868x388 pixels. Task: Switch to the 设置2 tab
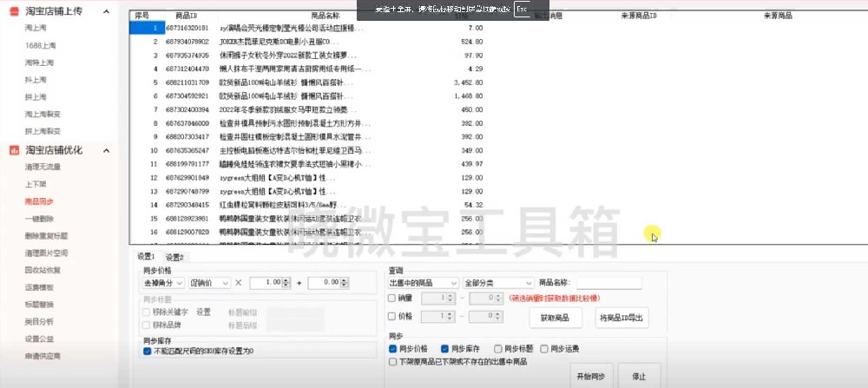pos(174,257)
